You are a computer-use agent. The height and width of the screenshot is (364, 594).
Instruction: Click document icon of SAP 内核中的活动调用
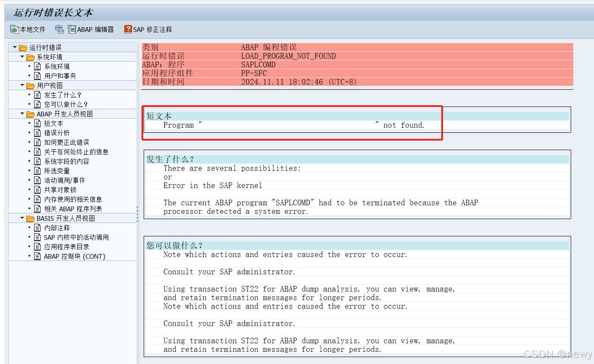point(38,237)
